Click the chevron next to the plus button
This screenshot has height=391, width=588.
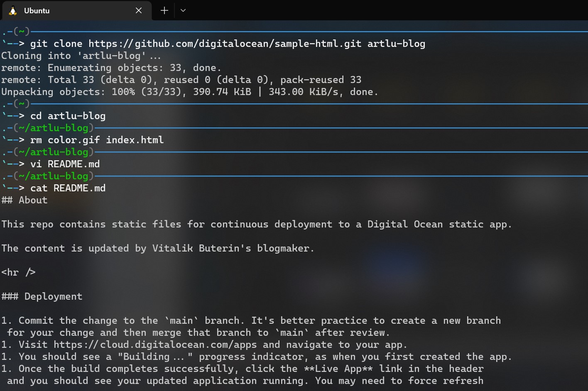(183, 10)
